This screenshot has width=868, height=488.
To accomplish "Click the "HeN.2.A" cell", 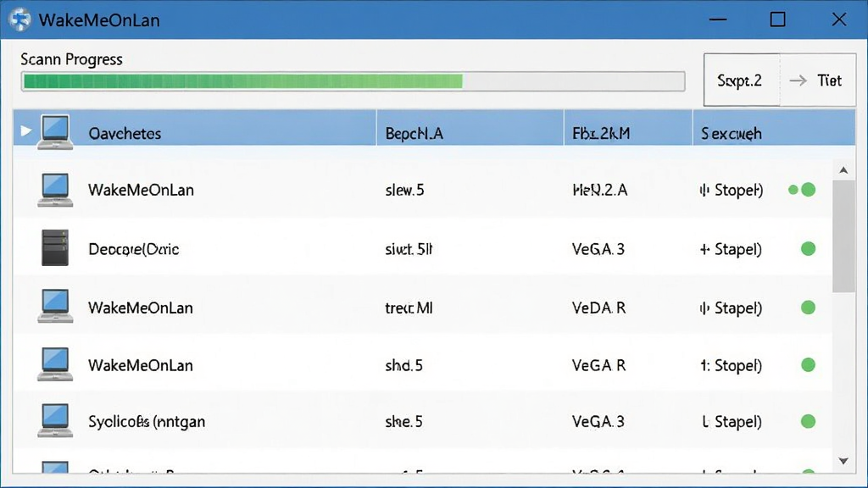I will (600, 191).
